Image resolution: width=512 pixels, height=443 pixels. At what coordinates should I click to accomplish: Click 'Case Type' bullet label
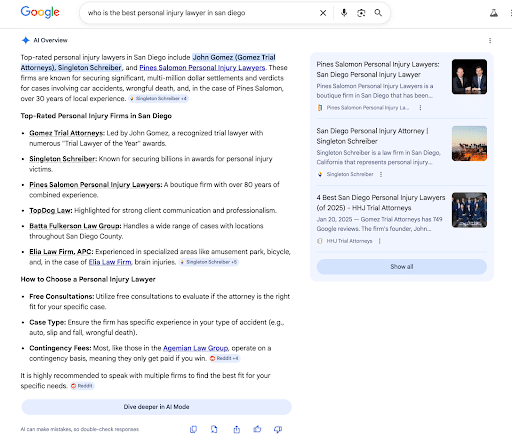tap(48, 322)
